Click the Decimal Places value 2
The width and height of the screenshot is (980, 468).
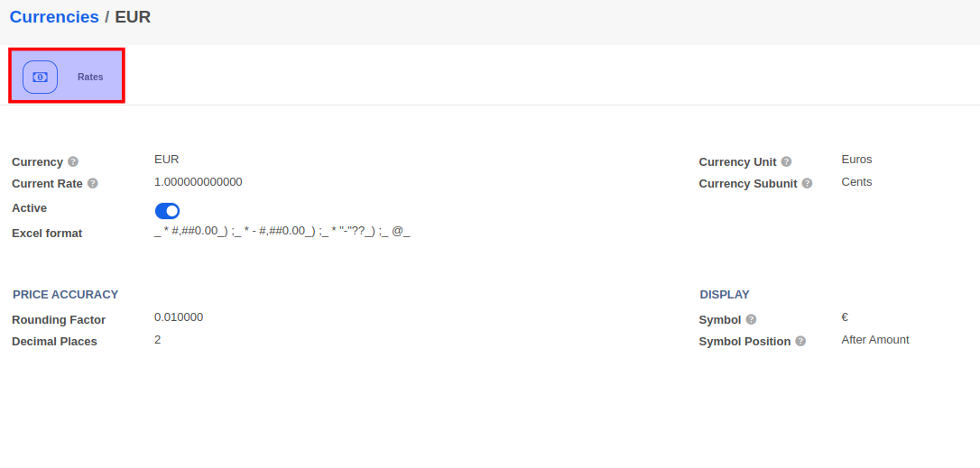pos(158,340)
